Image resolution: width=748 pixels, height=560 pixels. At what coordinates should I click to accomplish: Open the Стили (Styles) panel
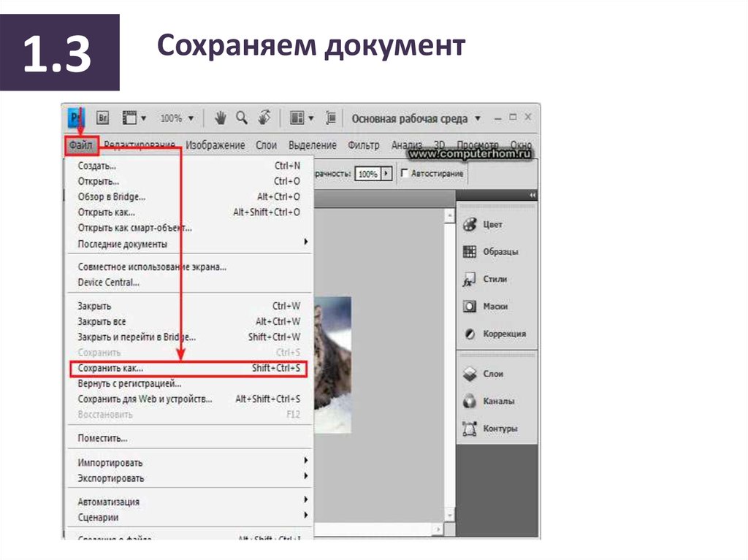(x=494, y=279)
